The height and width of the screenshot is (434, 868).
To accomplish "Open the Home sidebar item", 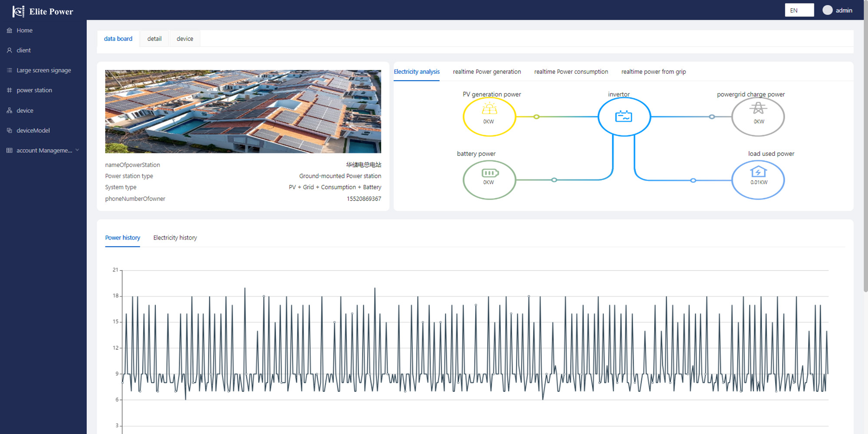I will 24,30.
